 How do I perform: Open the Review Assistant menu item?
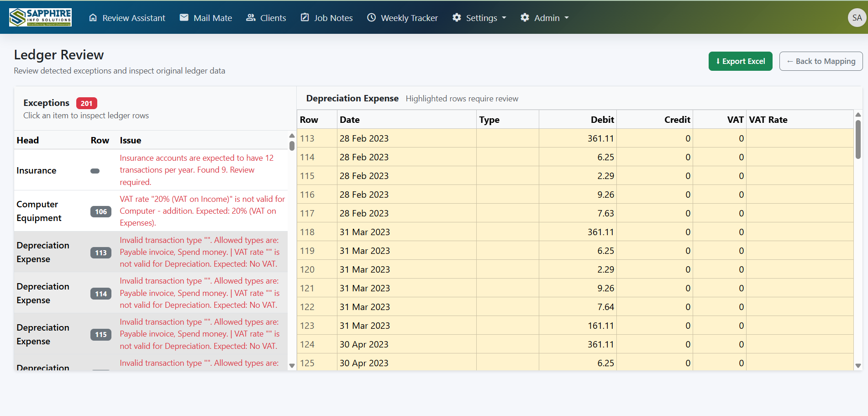pyautogui.click(x=127, y=18)
